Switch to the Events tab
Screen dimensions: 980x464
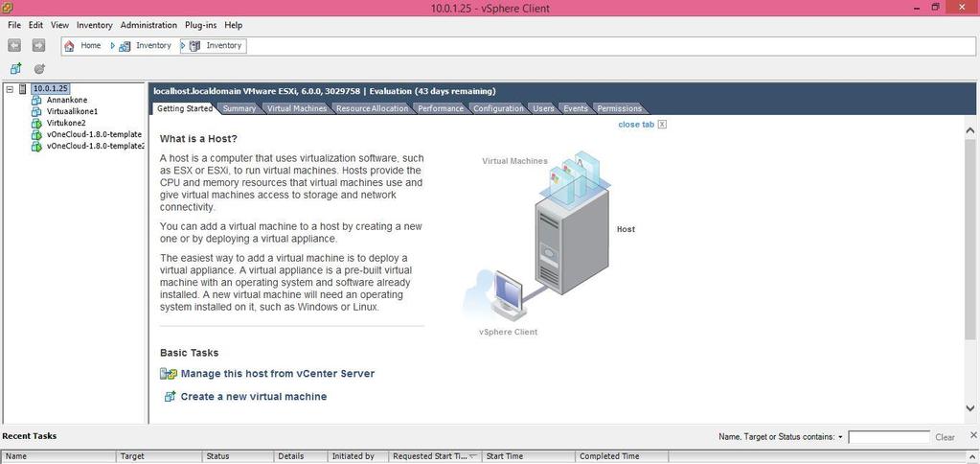click(575, 108)
